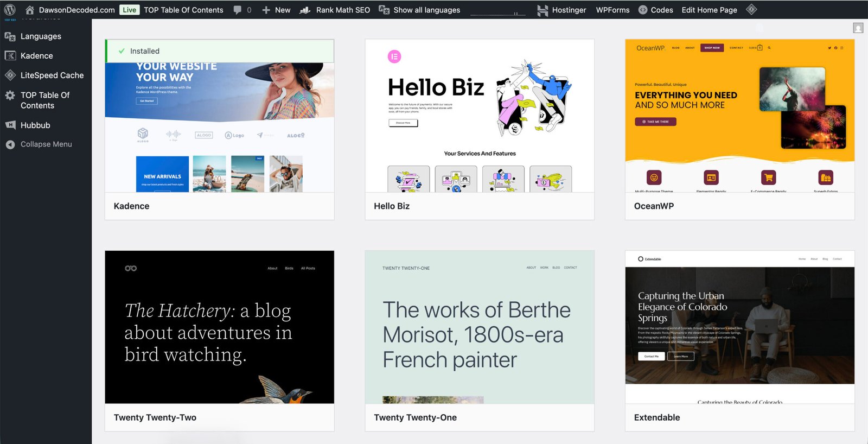
Task: Click the Kadence theme name
Action: pyautogui.click(x=131, y=206)
